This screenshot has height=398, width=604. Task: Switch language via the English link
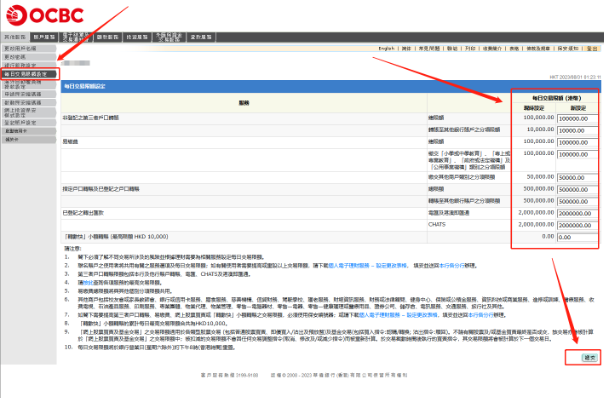386,49
